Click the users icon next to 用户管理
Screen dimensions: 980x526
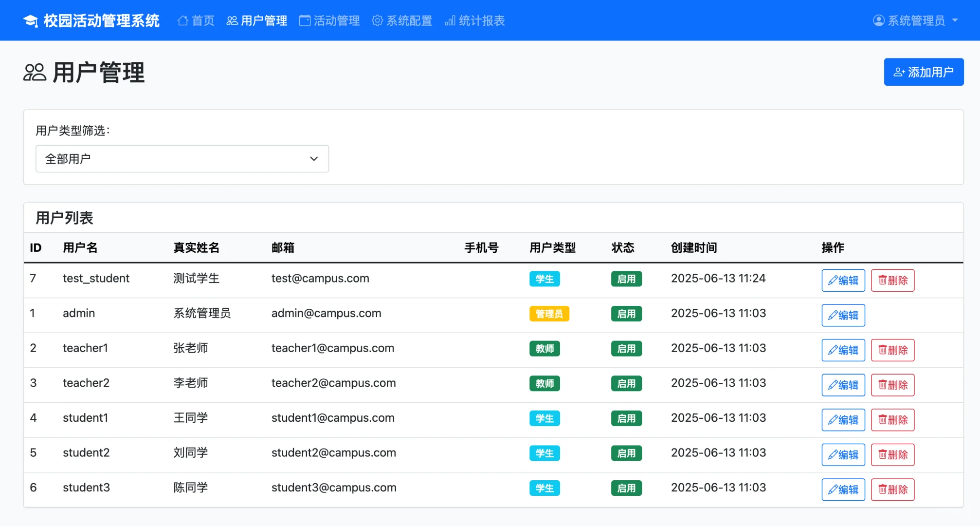coord(231,20)
